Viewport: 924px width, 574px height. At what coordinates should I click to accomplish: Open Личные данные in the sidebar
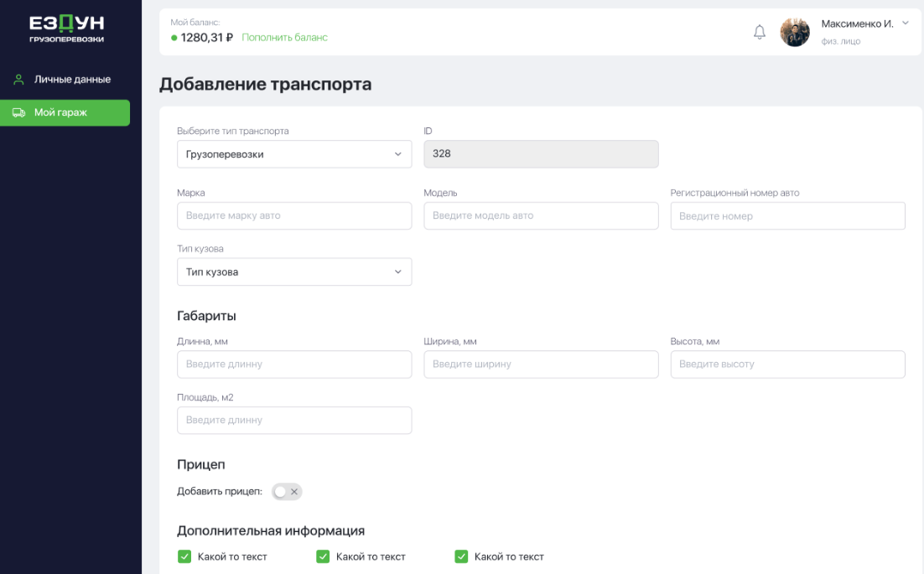[72, 80]
